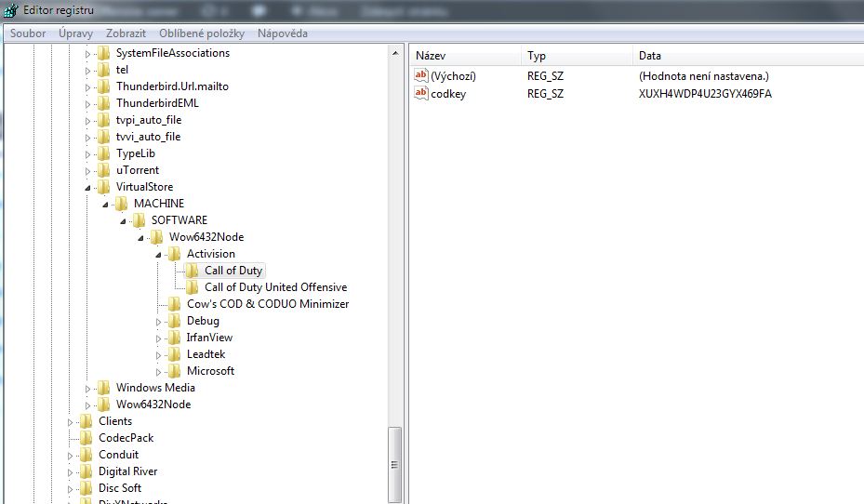
Task: Click the Cow's COD & CODUO Minimizer folder icon
Action: 174,303
